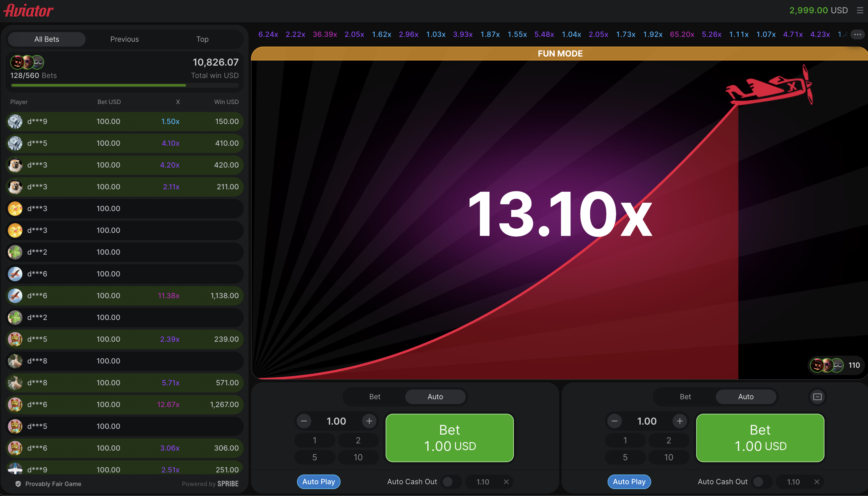Select Bet mode in right panel
868x496 pixels.
click(x=685, y=396)
